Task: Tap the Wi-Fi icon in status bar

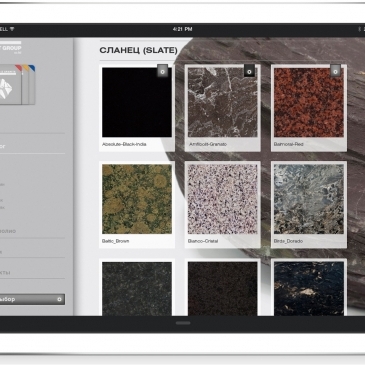Action: click(x=12, y=29)
